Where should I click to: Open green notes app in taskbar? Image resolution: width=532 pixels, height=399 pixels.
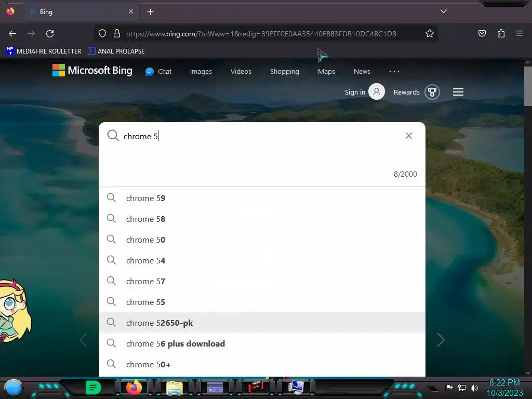pos(93,388)
